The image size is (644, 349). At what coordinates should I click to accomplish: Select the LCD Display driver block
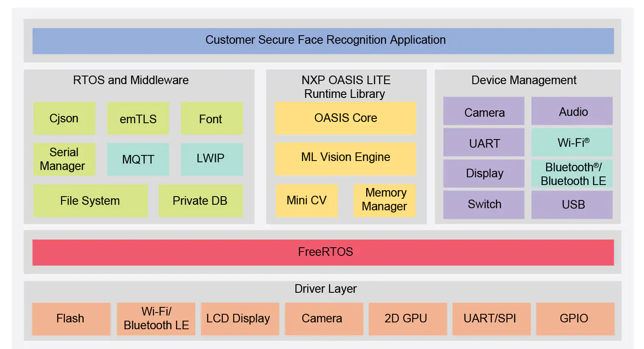[x=240, y=319]
